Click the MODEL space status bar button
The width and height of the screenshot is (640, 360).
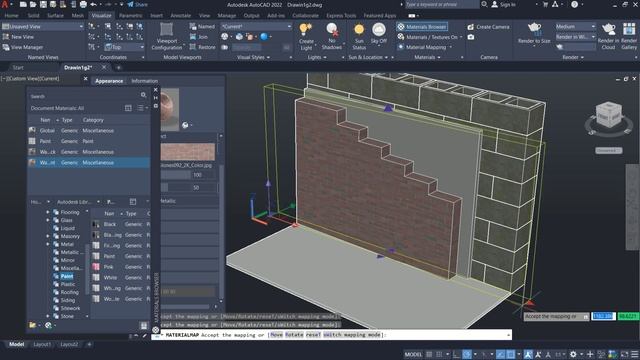click(x=413, y=354)
